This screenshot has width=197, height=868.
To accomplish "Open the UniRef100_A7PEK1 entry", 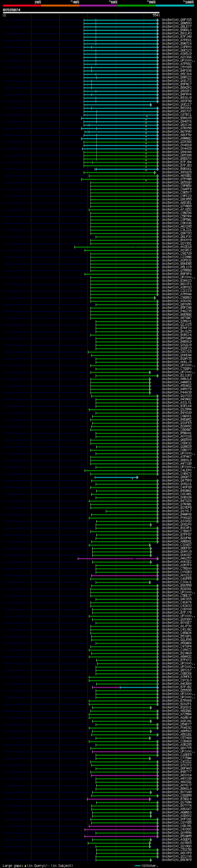I will (x=177, y=40).
